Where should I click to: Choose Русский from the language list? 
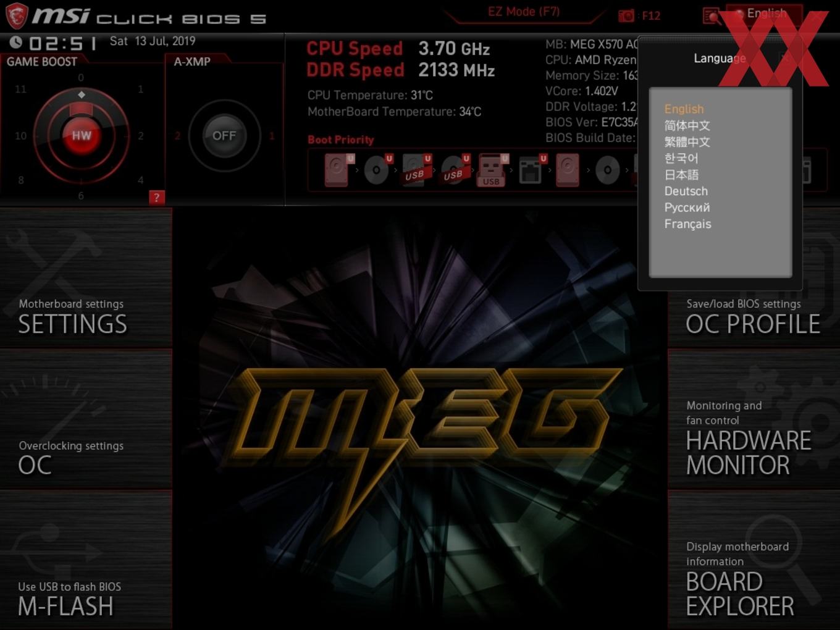(x=687, y=208)
